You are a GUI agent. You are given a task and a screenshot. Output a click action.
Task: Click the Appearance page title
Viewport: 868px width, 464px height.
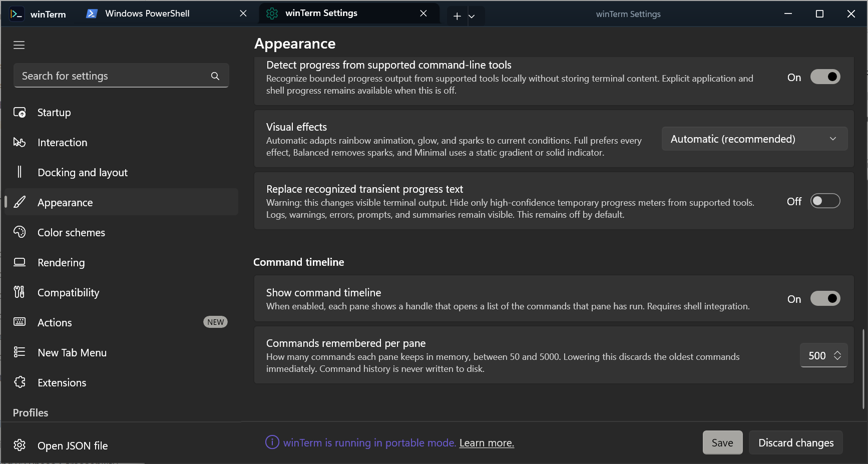[x=295, y=44]
